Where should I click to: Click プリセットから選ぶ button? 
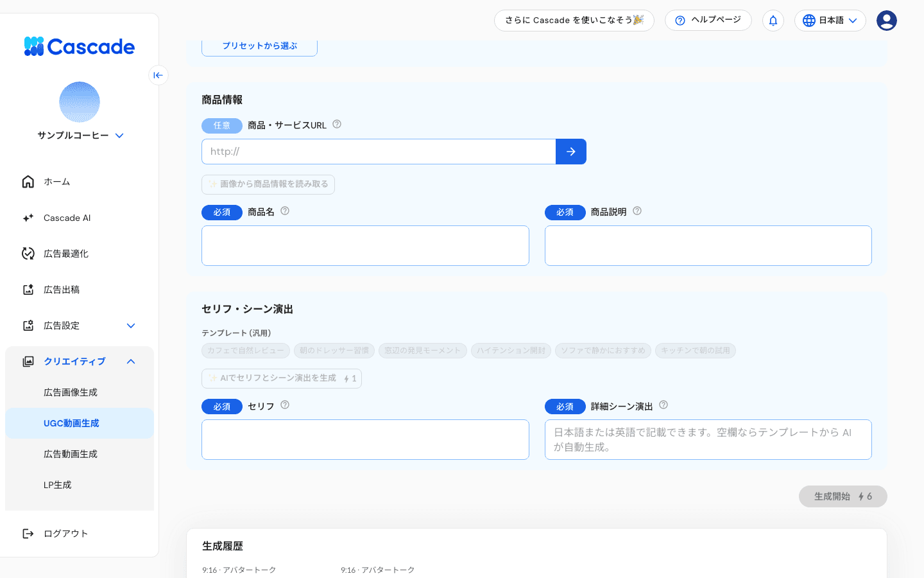click(x=259, y=46)
